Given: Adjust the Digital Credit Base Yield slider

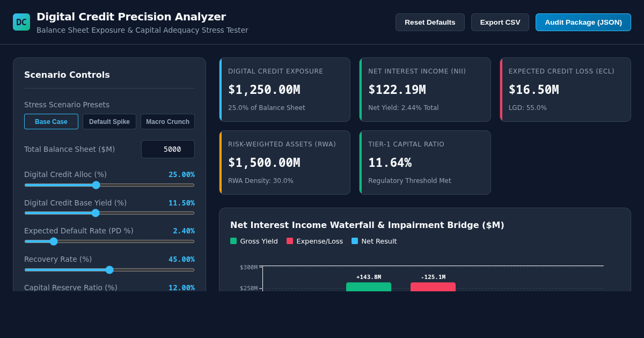Looking at the screenshot, I should click(x=109, y=213).
